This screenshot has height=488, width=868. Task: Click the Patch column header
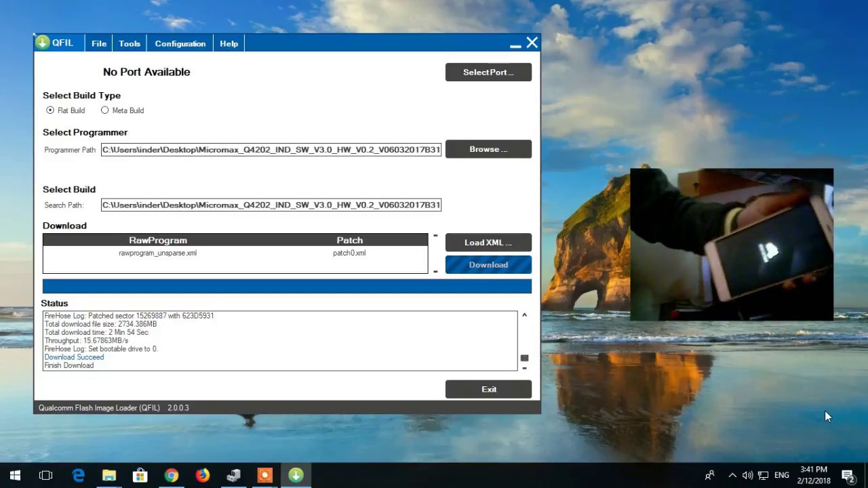[350, 240]
